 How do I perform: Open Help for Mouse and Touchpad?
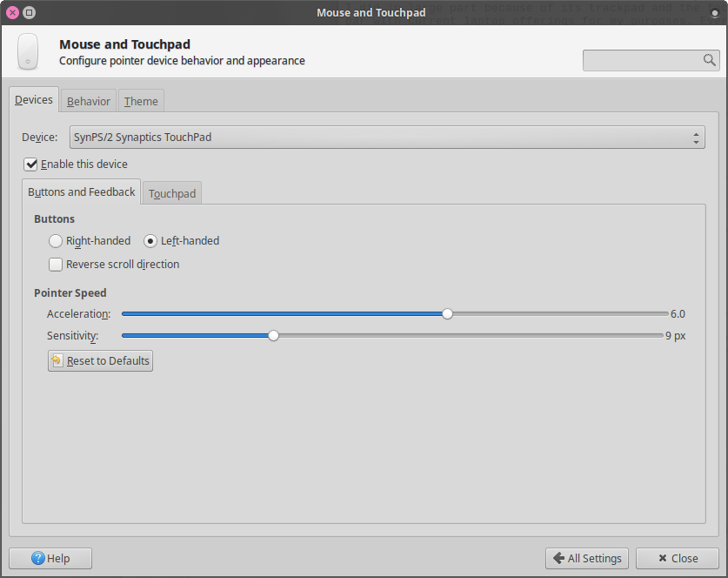click(x=50, y=558)
